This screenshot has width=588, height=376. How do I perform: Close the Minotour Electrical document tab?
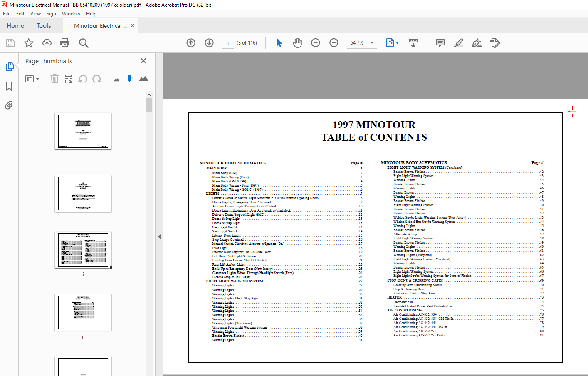(133, 26)
